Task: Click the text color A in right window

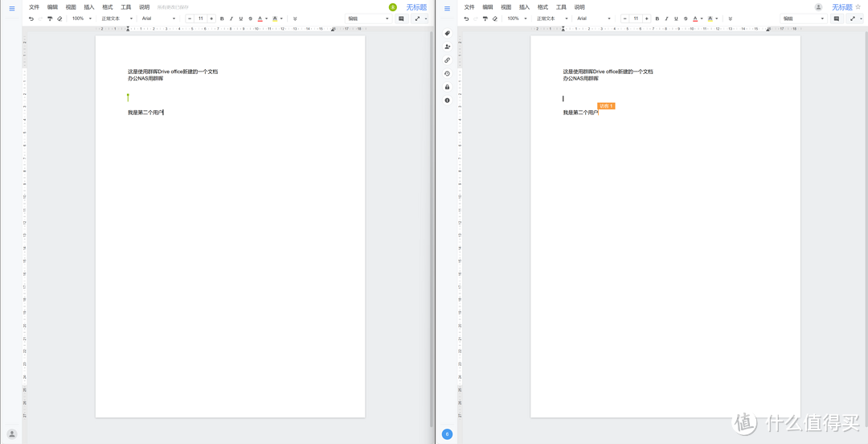Action: point(695,18)
